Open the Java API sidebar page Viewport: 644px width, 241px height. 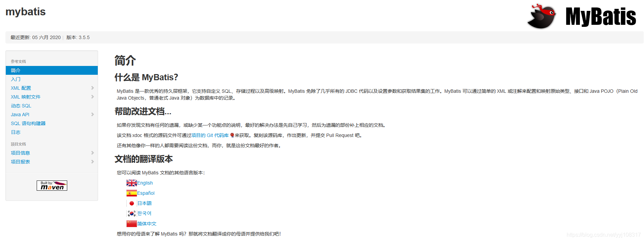point(20,115)
